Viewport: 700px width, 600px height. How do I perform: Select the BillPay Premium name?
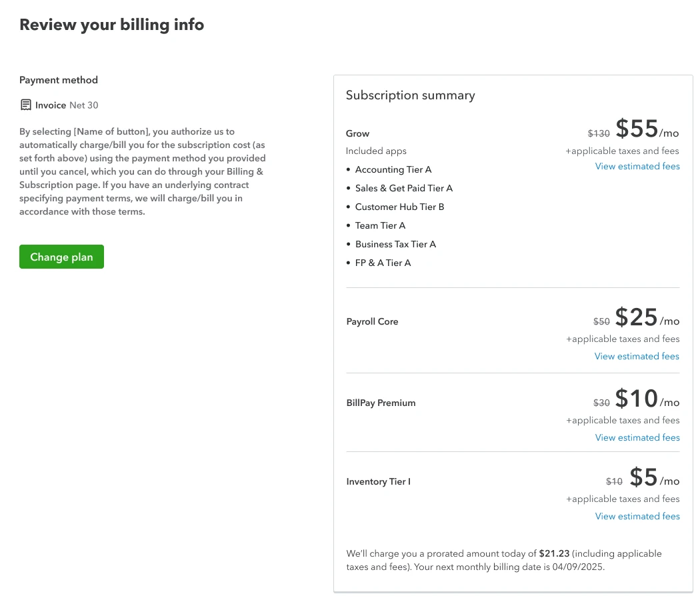pos(381,403)
